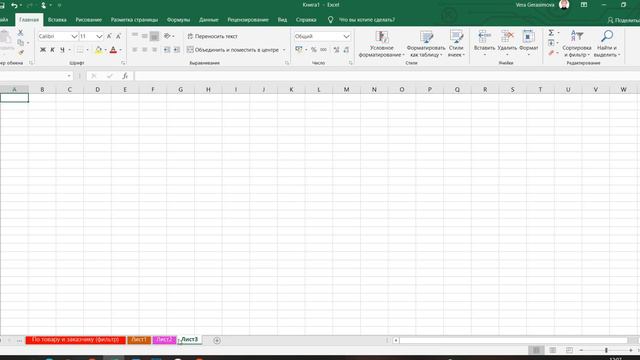This screenshot has height=360, width=640.
Task: Switch to Рисование ribbon tab
Action: [89, 20]
